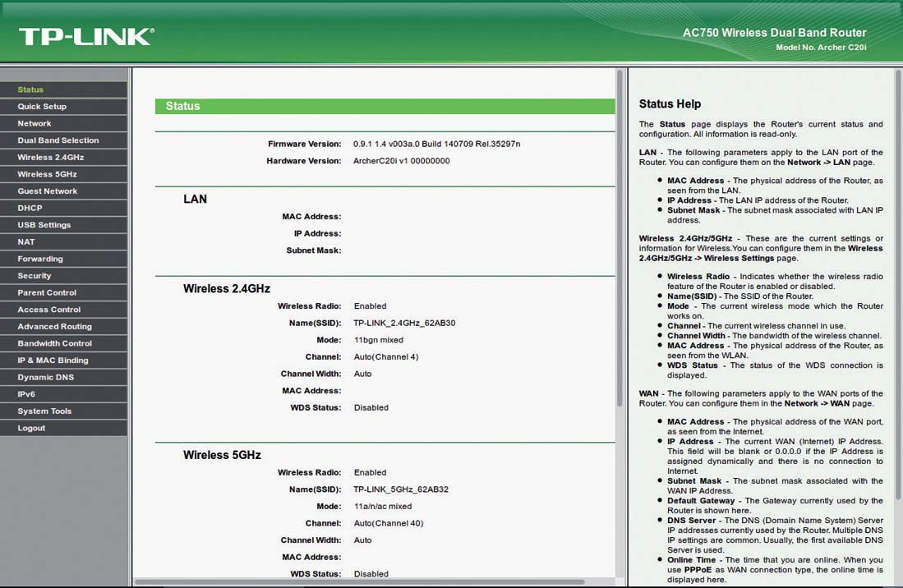Click the bold 'DNS Server' term in Status Help
This screenshot has width=903, height=588.
[x=692, y=520]
